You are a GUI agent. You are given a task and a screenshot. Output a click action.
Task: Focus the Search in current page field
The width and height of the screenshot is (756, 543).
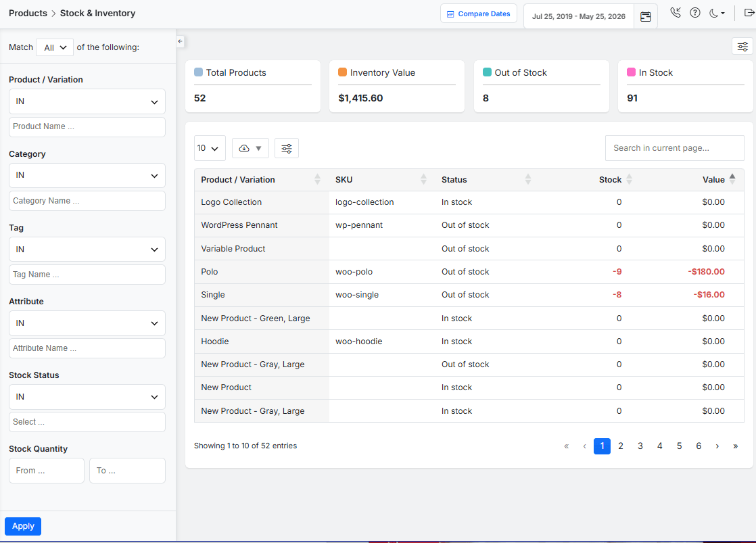pos(675,148)
